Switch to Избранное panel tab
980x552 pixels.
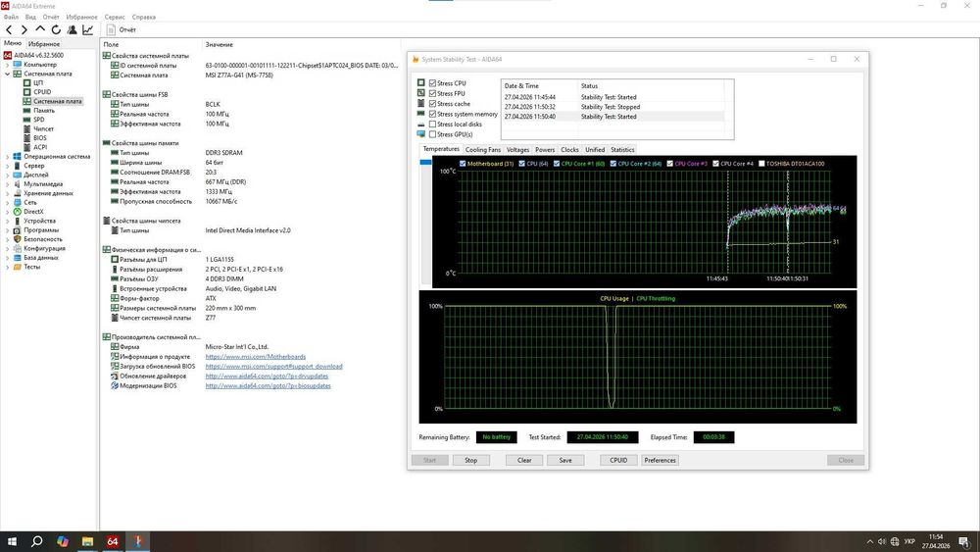(x=44, y=44)
